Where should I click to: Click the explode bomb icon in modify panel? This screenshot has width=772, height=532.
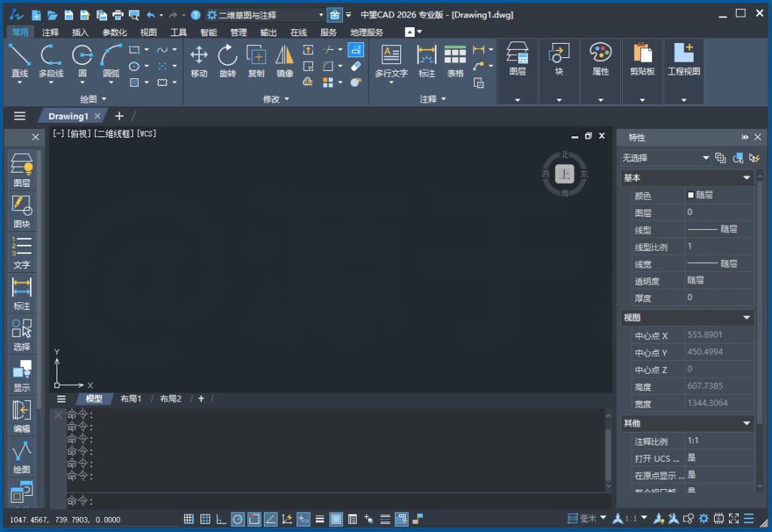(x=356, y=82)
